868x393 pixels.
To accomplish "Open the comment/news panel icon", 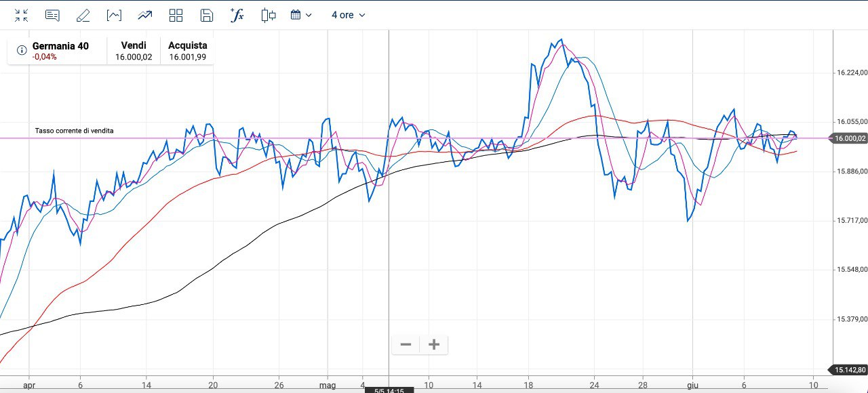I will 52,15.
